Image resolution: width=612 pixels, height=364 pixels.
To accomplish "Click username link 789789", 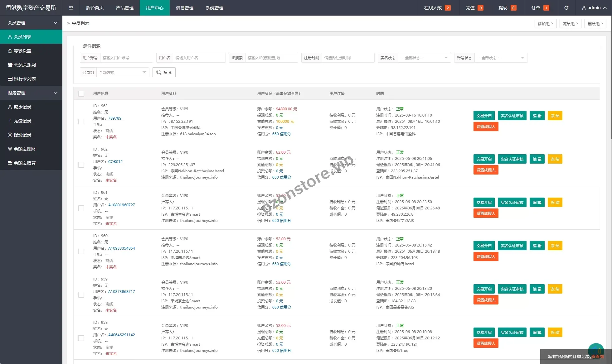I will [x=115, y=118].
